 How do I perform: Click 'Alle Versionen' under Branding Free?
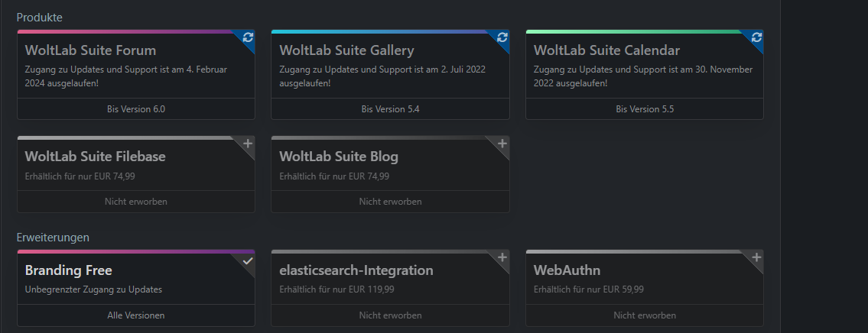click(136, 315)
